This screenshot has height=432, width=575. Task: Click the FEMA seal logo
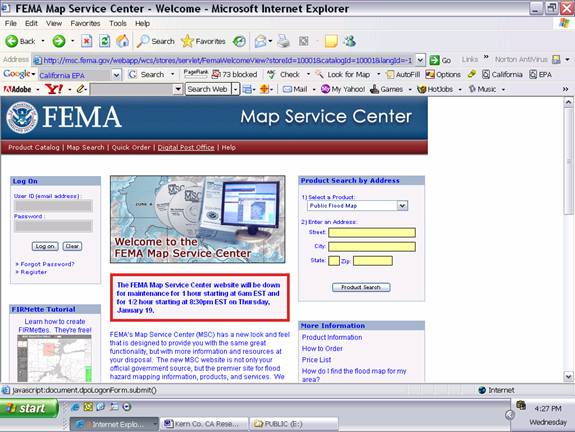(x=22, y=117)
